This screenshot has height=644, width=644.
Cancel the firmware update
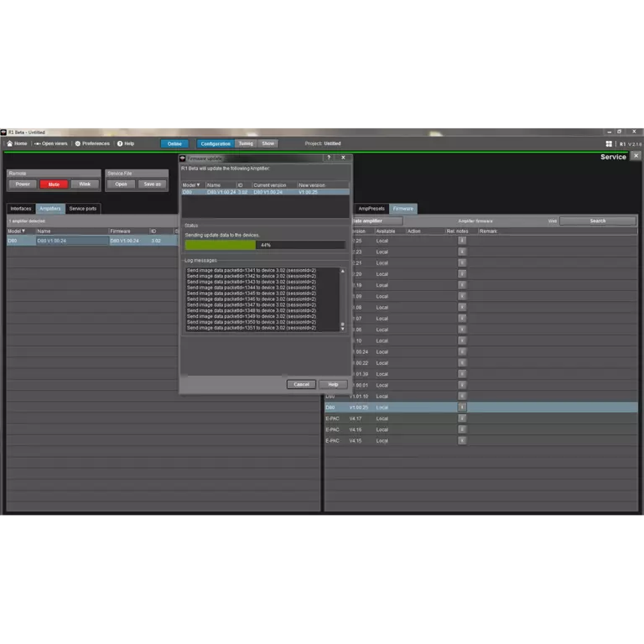click(301, 384)
